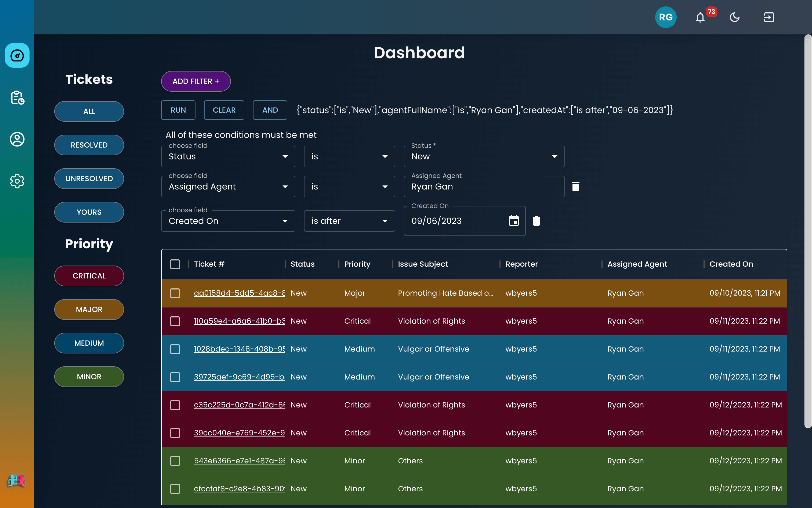
Task: Click the logout icon in header
Action: pos(769,17)
